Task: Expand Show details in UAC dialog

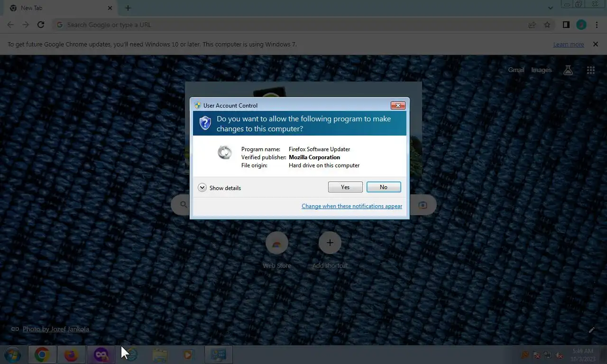Action: tap(220, 188)
